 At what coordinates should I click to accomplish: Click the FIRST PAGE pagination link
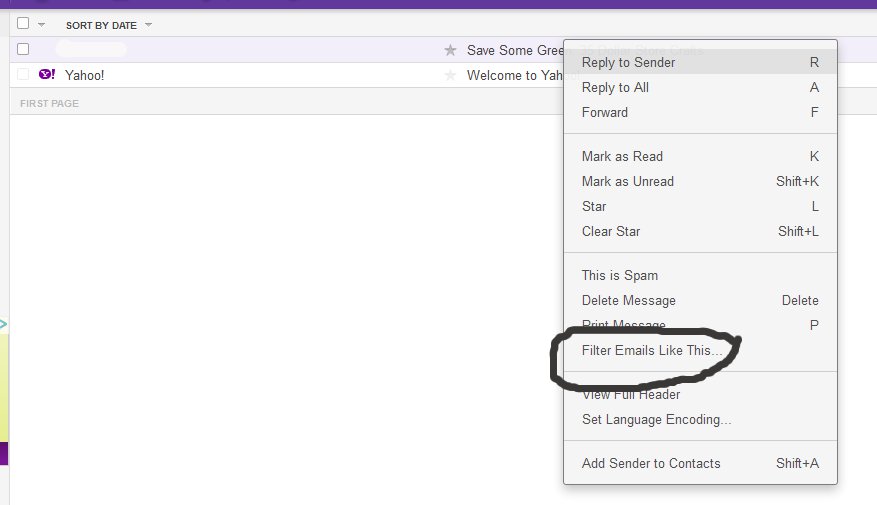49,103
